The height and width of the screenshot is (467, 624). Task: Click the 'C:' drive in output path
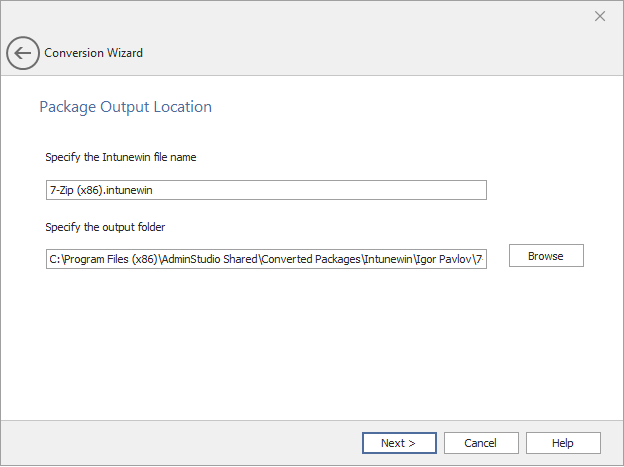(x=55, y=260)
